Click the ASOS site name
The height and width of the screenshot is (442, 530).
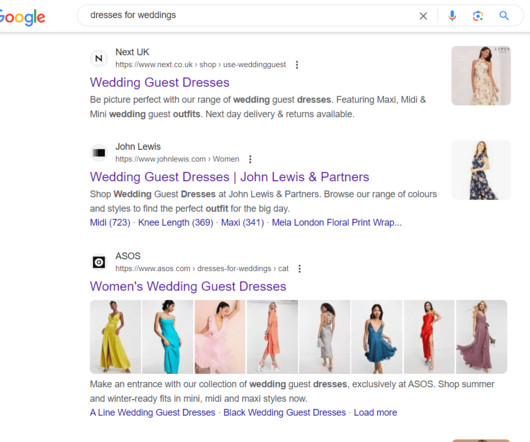coord(128,256)
